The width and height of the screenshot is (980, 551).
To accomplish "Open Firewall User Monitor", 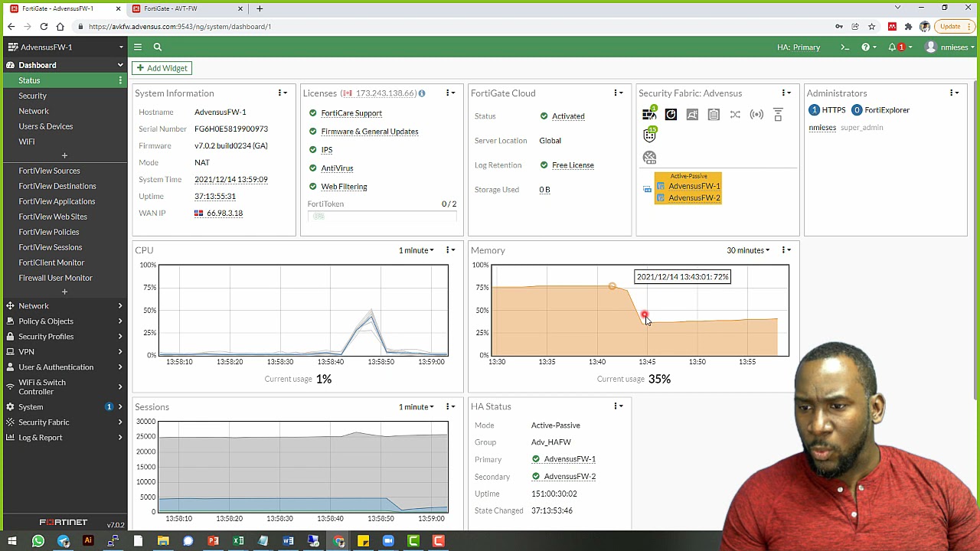I will (x=55, y=278).
